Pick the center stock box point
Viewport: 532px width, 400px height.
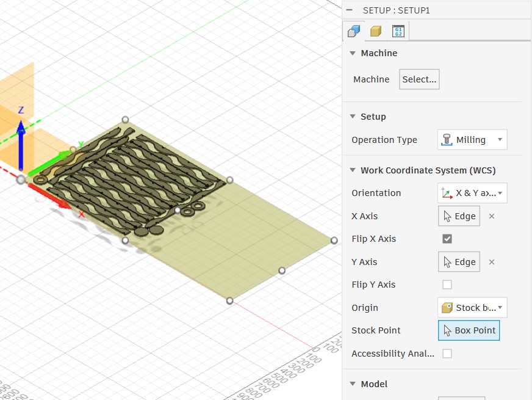tap(177, 210)
